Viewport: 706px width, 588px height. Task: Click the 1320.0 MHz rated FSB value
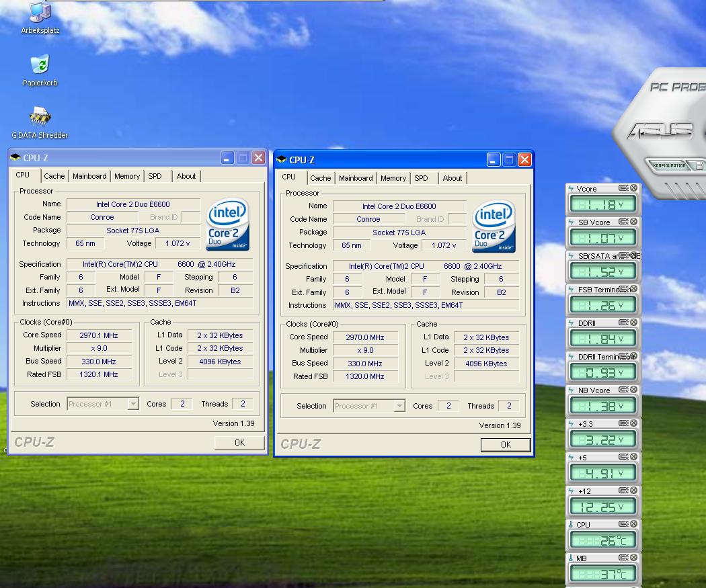(x=365, y=376)
